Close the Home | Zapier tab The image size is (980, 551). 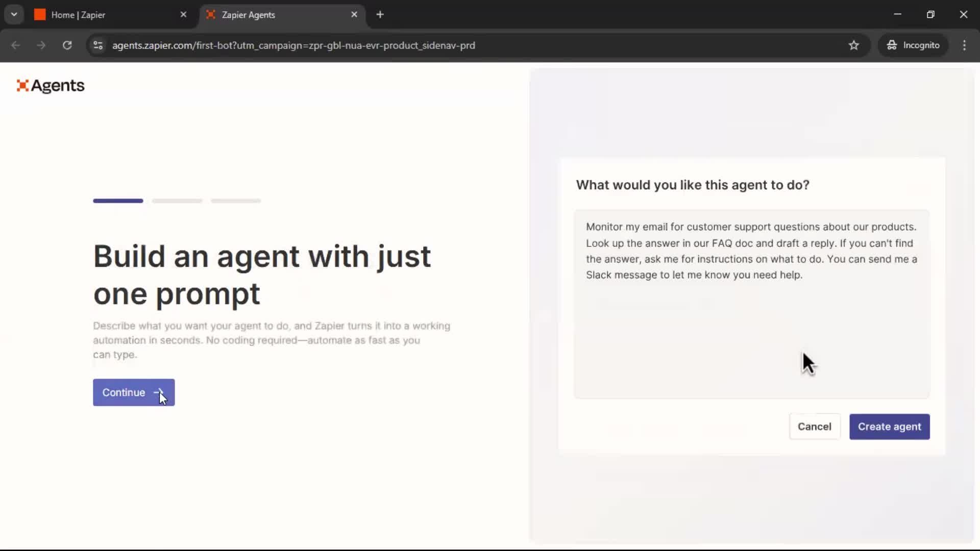[x=183, y=15]
